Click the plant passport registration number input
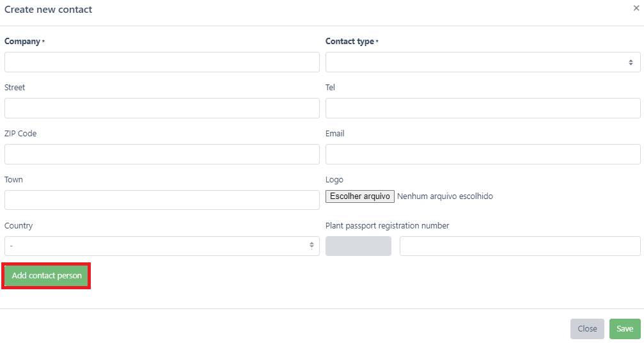The height and width of the screenshot is (343, 644). click(520, 246)
